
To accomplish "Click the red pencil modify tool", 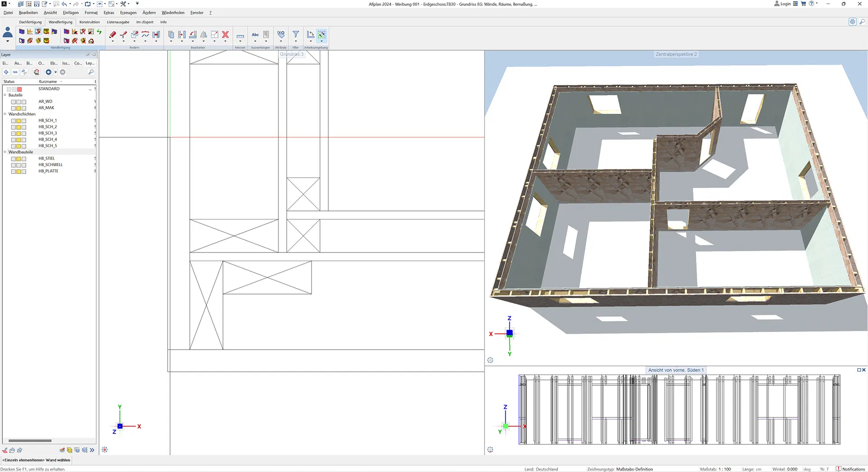I will [113, 35].
